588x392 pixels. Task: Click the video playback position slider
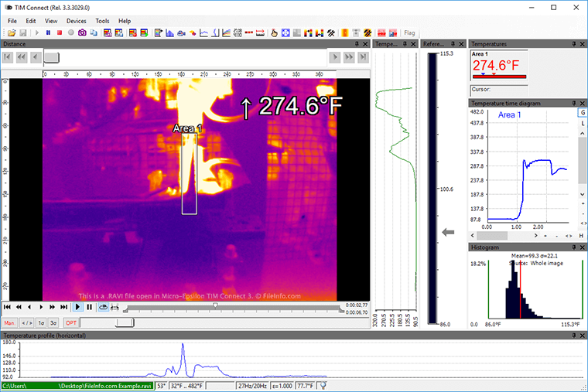[x=215, y=305]
